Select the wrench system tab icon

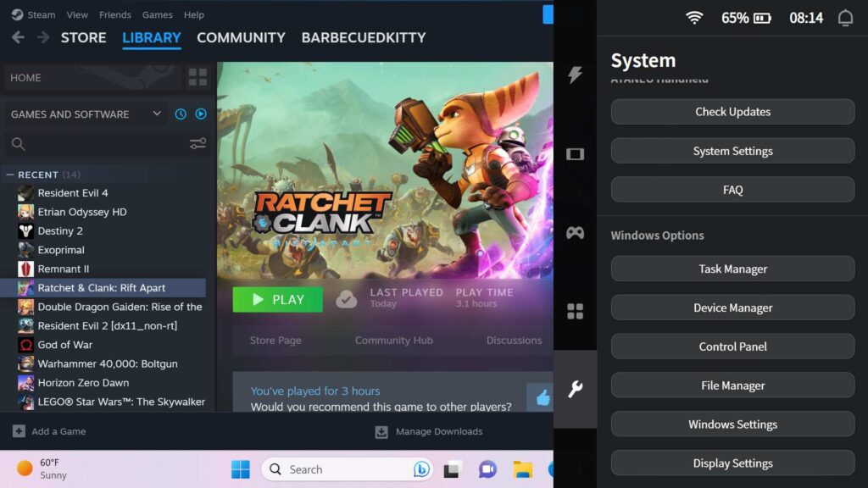pos(575,390)
